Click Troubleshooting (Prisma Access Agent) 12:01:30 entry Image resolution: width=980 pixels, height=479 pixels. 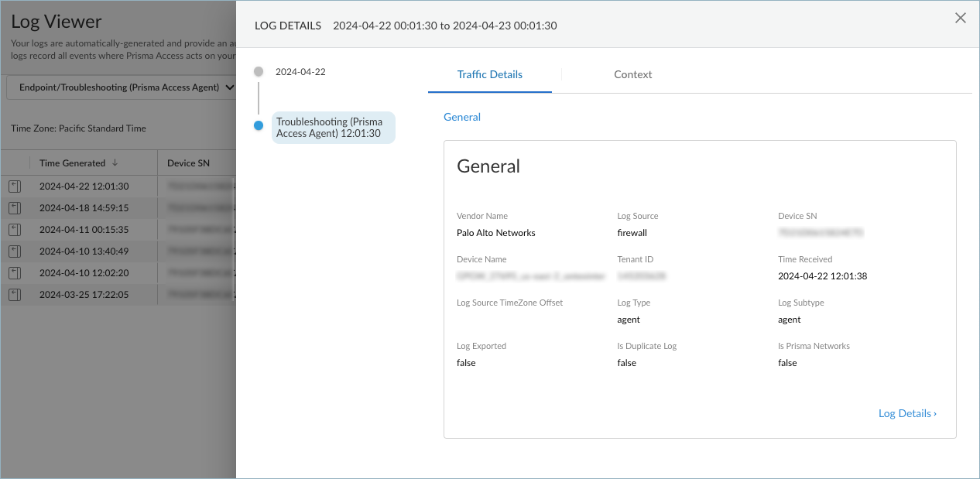333,128
